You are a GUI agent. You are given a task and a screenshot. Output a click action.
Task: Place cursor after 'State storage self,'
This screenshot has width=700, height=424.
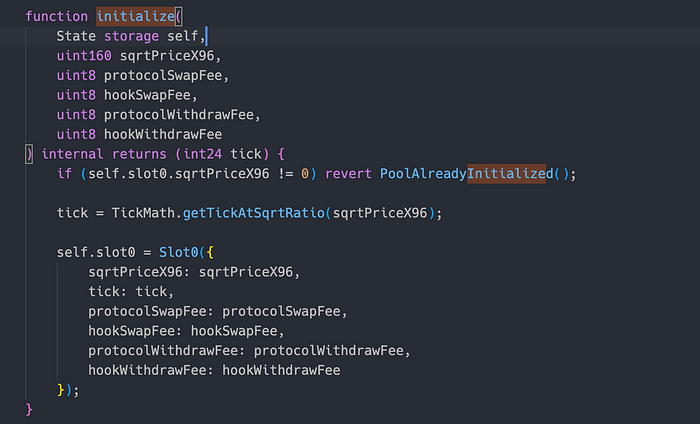[x=207, y=36]
